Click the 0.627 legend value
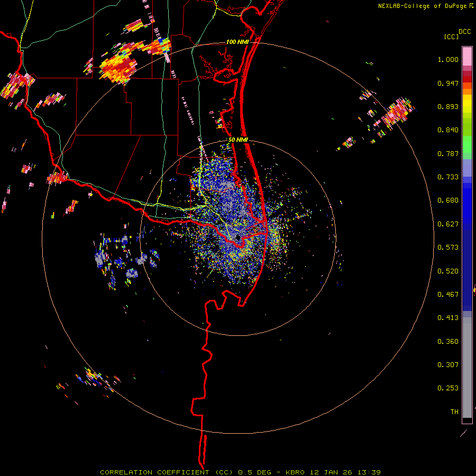 pyautogui.click(x=448, y=224)
